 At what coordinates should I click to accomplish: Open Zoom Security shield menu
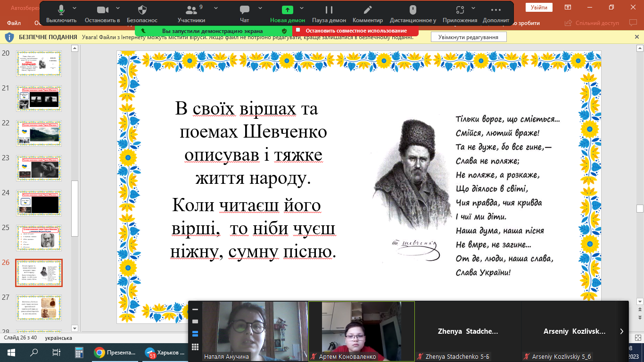pyautogui.click(x=142, y=13)
